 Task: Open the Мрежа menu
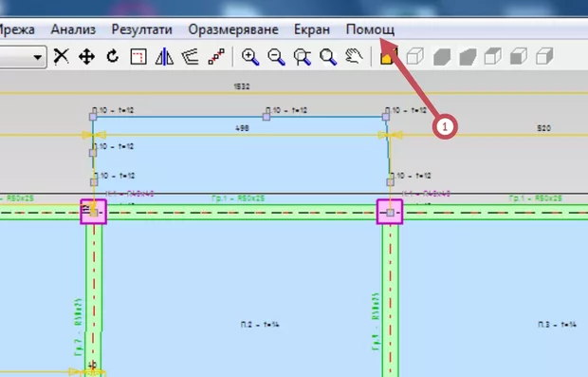[16, 29]
